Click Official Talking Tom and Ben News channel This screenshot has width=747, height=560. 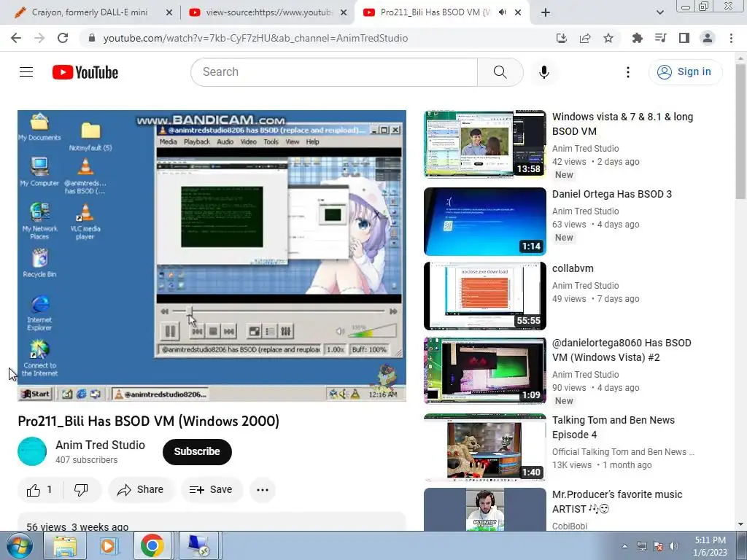tap(623, 451)
